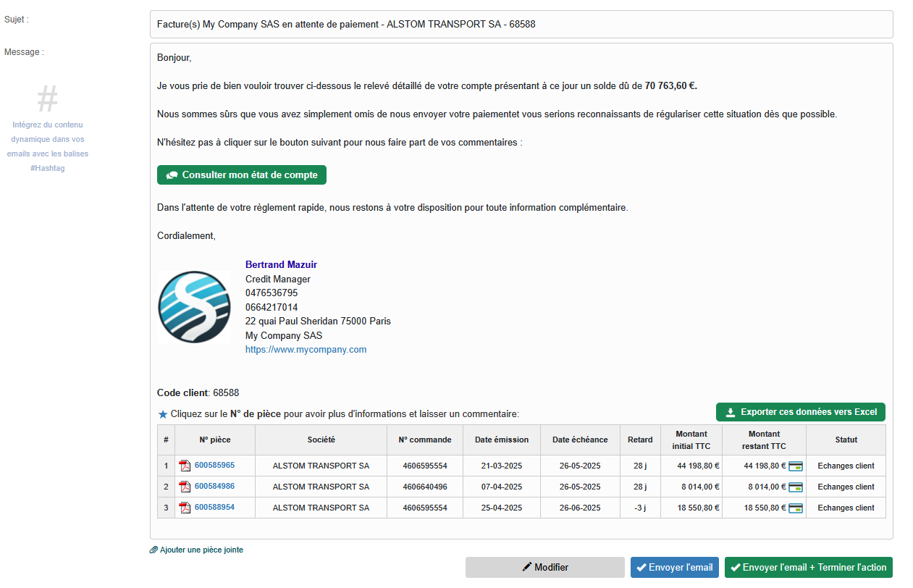
Task: Click the blue star icon above the table
Action: click(x=162, y=414)
